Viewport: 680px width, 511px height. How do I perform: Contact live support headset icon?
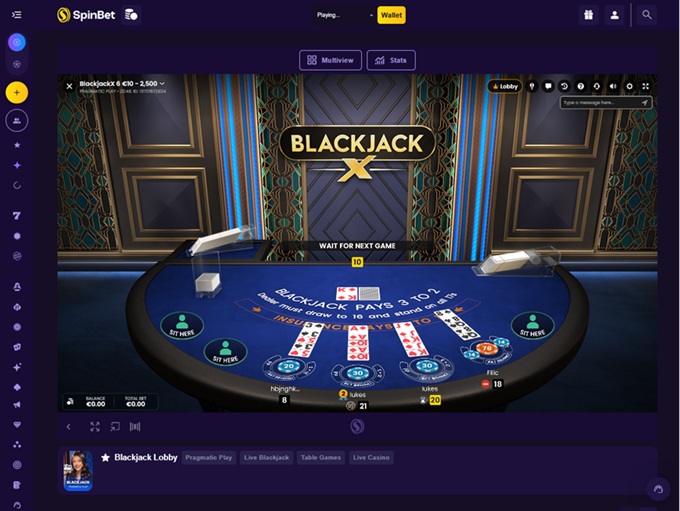pyautogui.click(x=597, y=86)
